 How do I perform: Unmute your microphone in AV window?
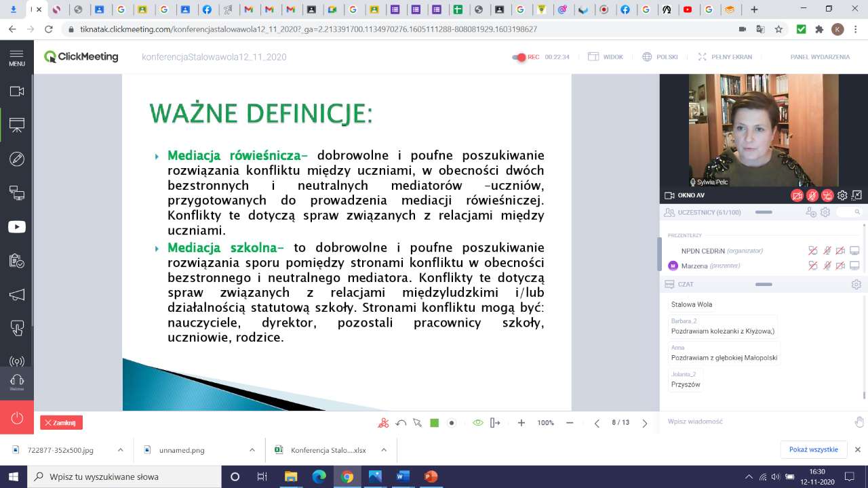pos(812,196)
